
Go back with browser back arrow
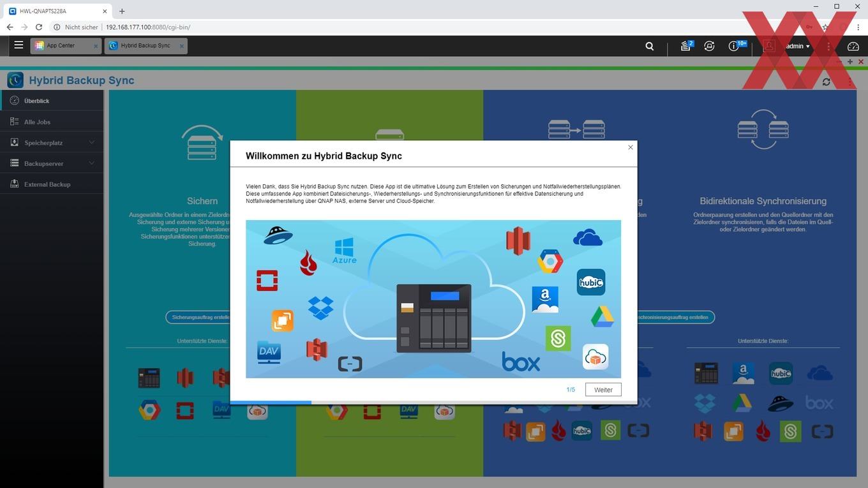10,27
